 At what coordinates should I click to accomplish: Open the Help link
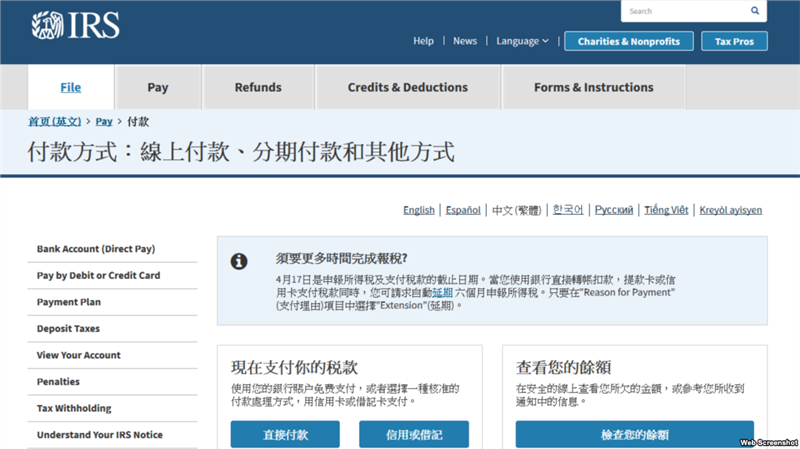click(423, 41)
